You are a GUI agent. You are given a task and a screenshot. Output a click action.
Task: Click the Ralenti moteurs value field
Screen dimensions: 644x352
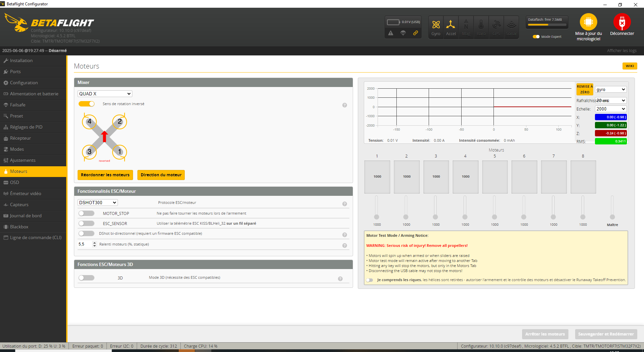coord(85,244)
